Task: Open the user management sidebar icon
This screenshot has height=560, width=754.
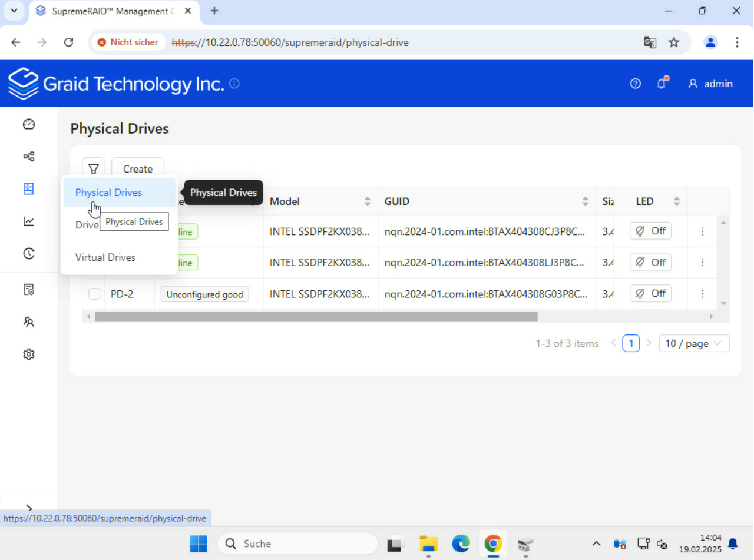Action: point(29,322)
